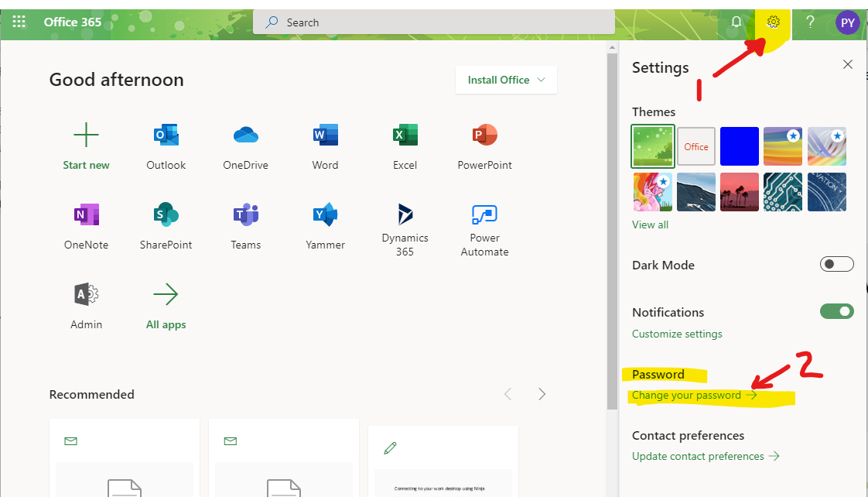Click the Office 365 title
The image size is (868, 497).
pos(73,22)
